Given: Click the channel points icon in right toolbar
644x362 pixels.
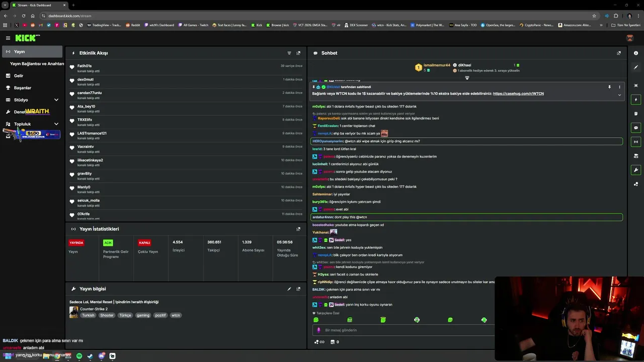Looking at the screenshot, I should click(x=636, y=184).
